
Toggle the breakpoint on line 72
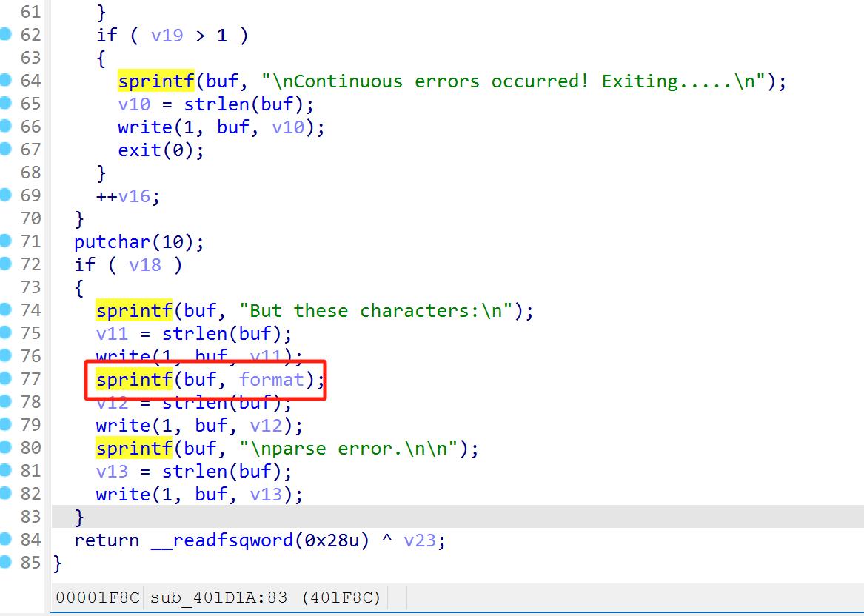6,264
